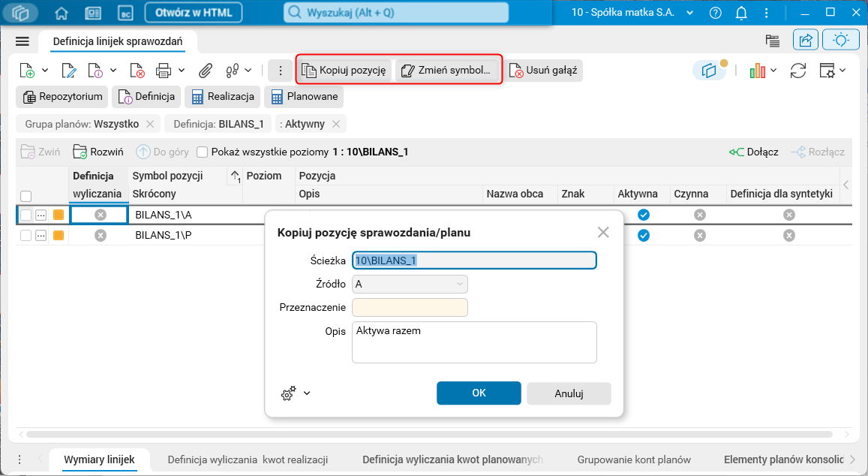
Task: Click the orange square on the BILANS_1\P row
Action: tap(58, 235)
